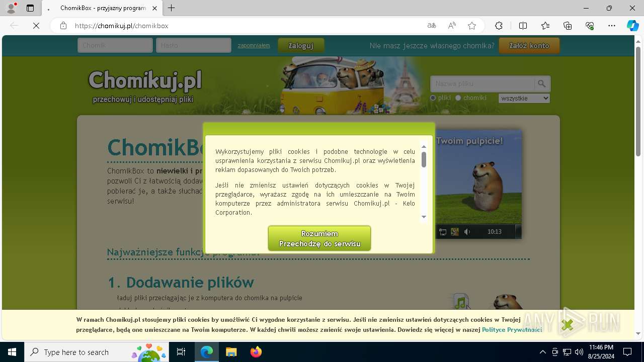Open the Edge profile icon

click(11, 8)
